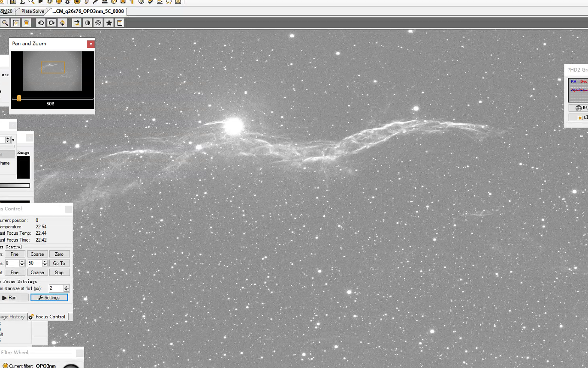Click the black play arrow in top toolbar
Viewport: 588px width, 368px height.
[41, 2]
